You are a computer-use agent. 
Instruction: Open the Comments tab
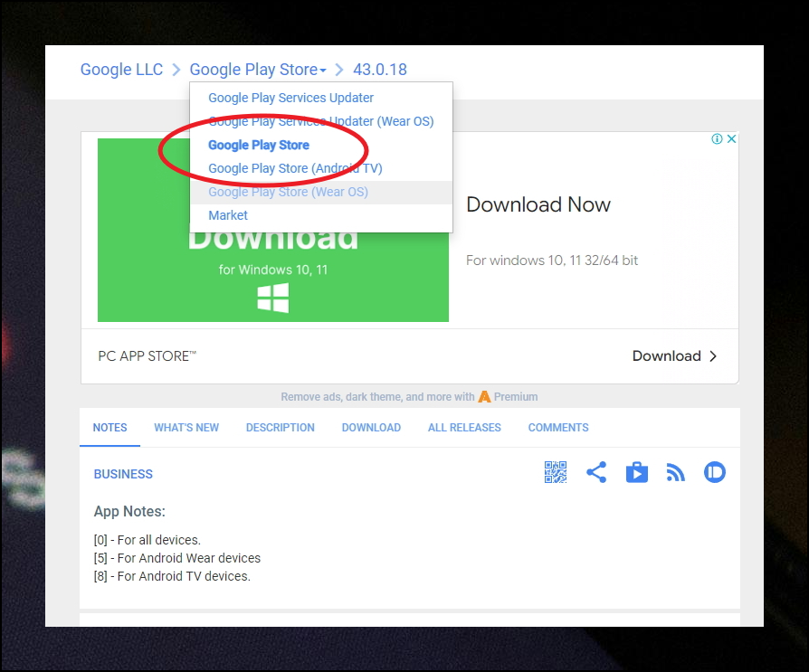[x=558, y=428]
